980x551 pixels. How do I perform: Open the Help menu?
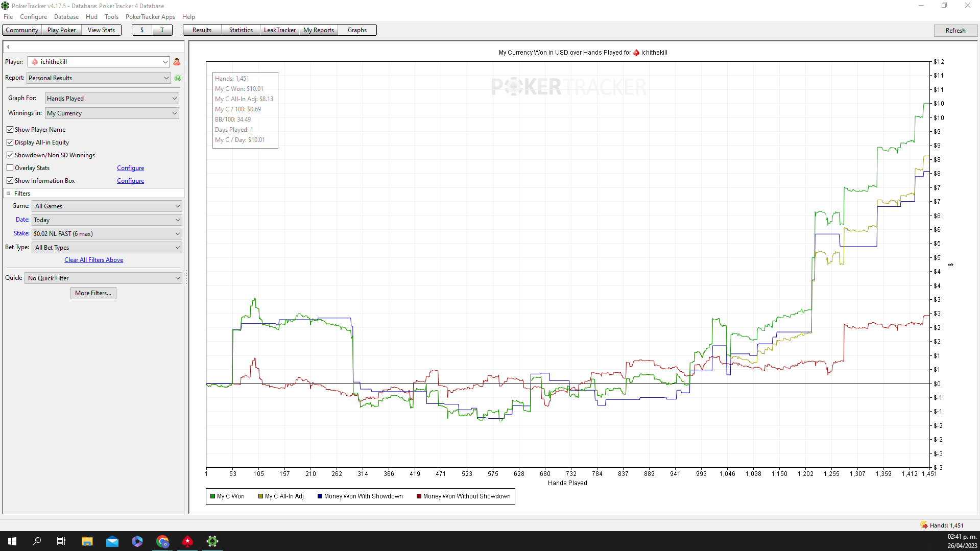(x=189, y=17)
